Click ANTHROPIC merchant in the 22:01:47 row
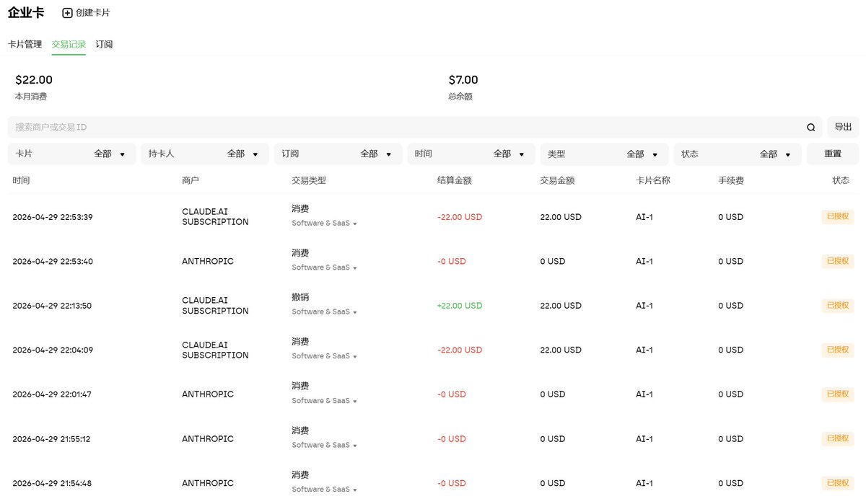This screenshot has height=504, width=866. point(208,394)
